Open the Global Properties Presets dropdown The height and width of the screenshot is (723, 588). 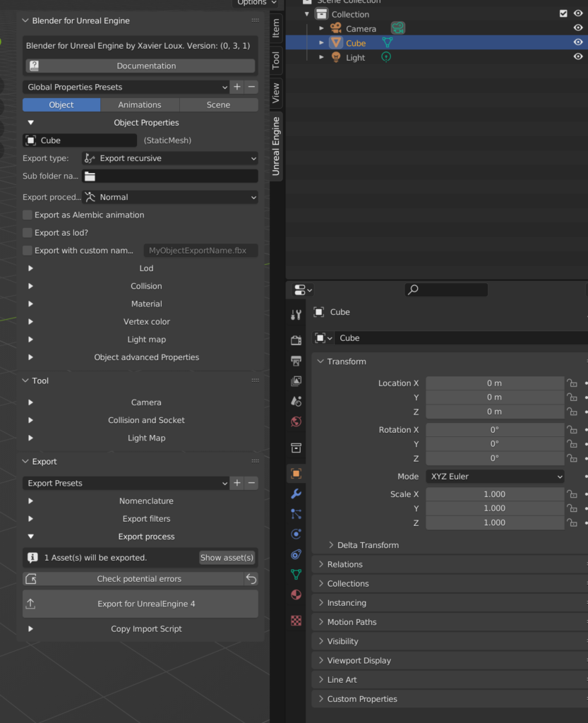[x=126, y=87]
